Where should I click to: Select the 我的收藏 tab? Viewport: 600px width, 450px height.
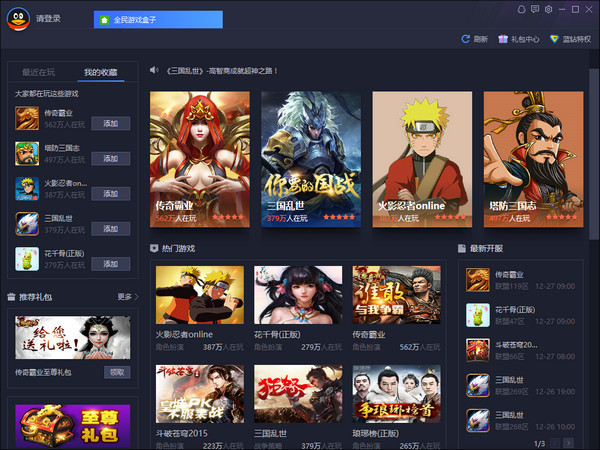(x=100, y=72)
